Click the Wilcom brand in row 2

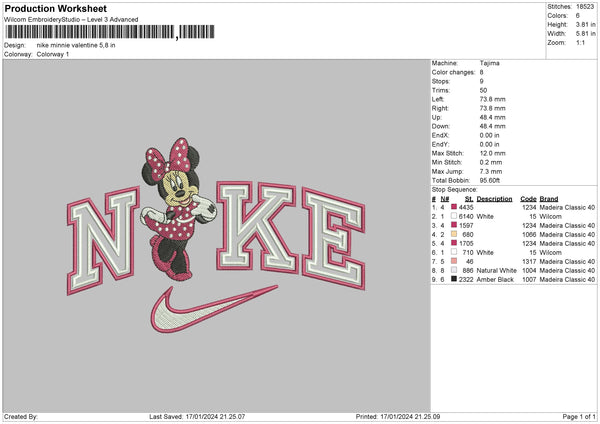[x=551, y=216]
